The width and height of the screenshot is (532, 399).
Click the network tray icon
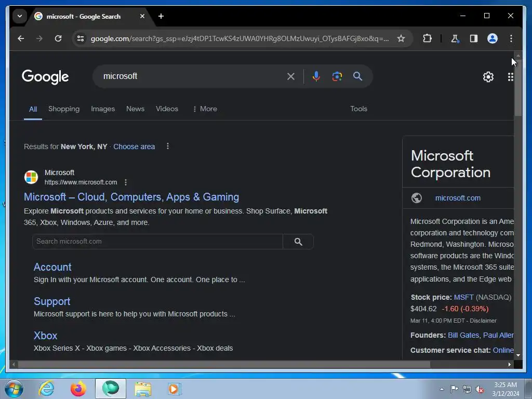click(x=467, y=389)
